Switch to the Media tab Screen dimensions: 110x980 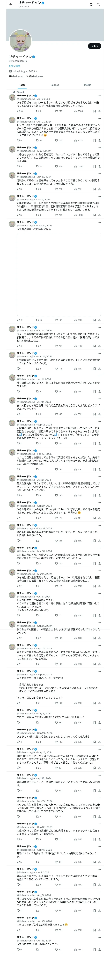point(88,85)
